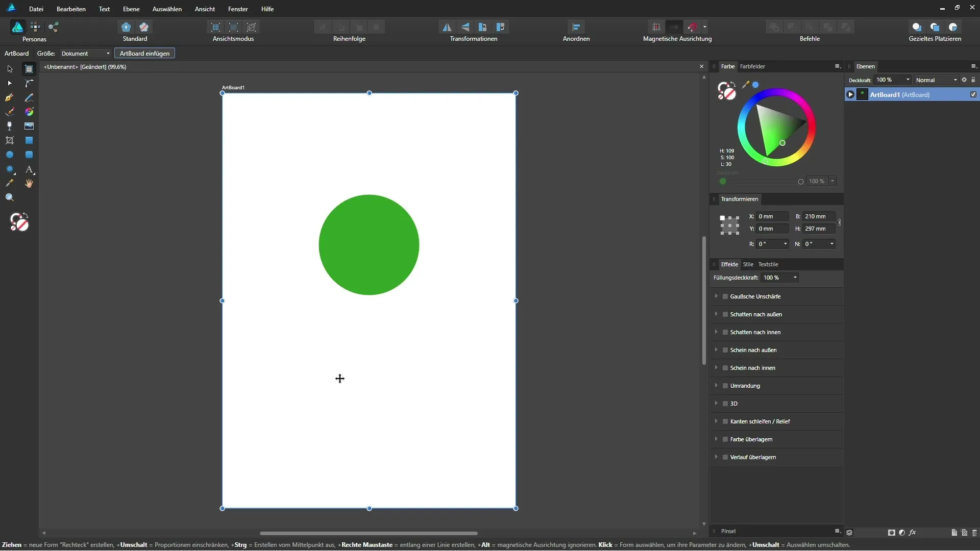Viewport: 980px width, 551px height.
Task: Select the Vector Brush tool
Action: click(10, 112)
